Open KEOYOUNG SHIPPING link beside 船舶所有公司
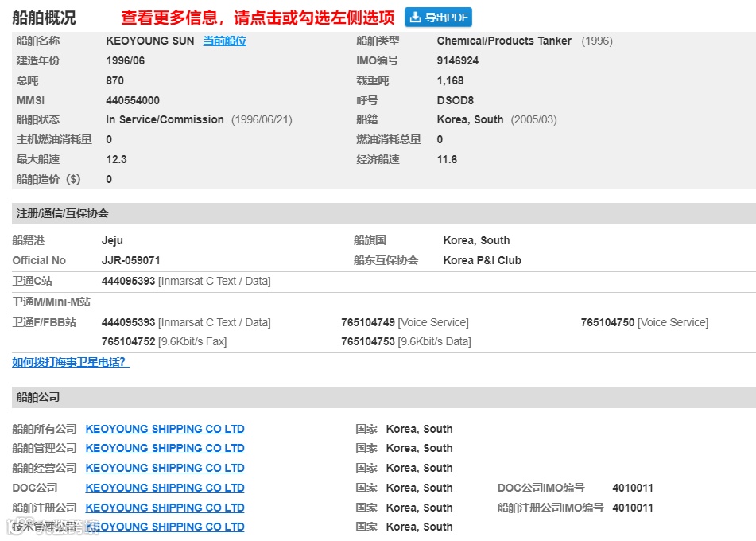The height and width of the screenshot is (541, 756). [x=165, y=429]
